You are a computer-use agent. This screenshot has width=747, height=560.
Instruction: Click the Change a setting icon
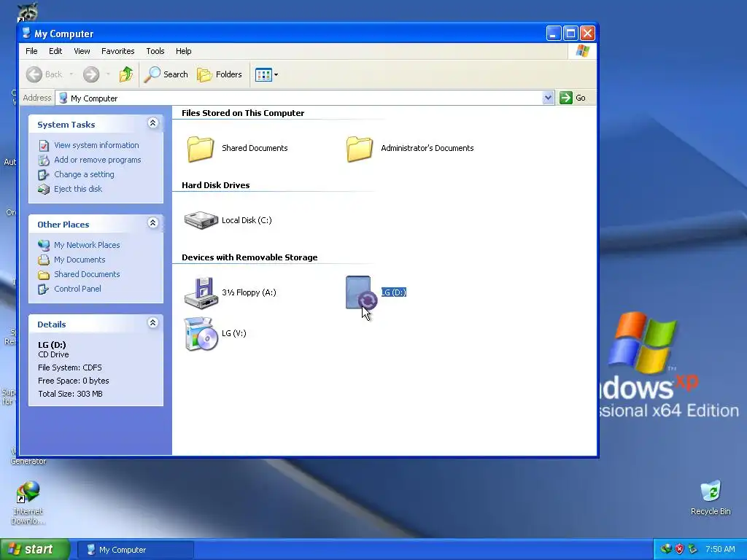(x=44, y=175)
